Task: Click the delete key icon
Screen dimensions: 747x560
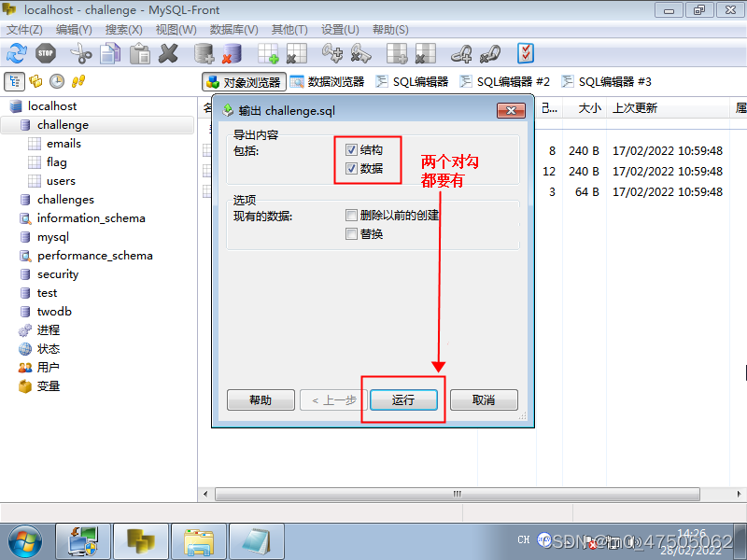Action: tap(360, 53)
